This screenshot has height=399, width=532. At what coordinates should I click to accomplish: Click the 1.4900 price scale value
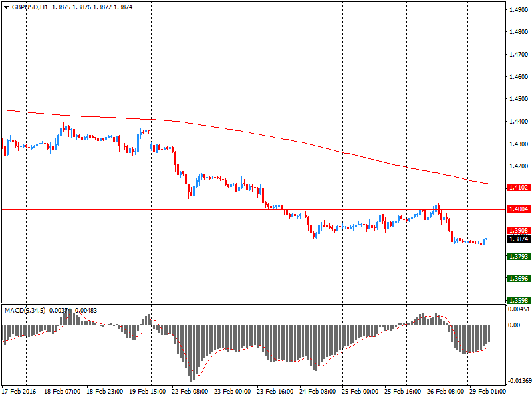(x=519, y=9)
